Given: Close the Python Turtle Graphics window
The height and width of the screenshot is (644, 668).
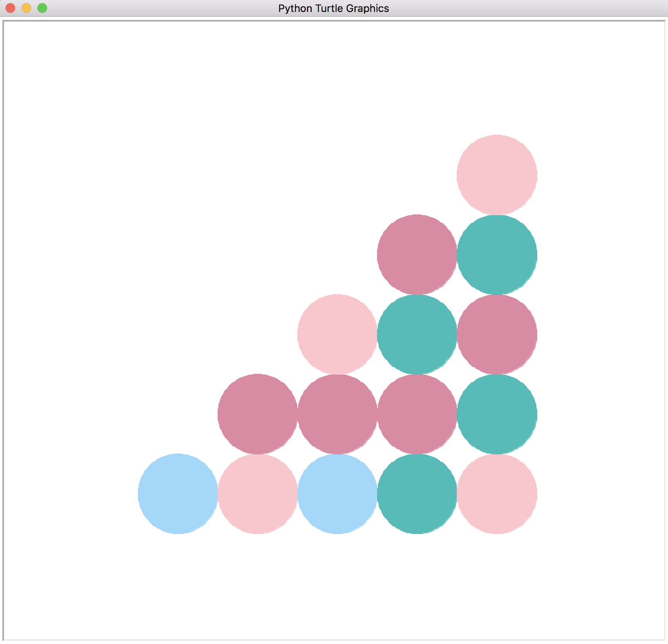Looking at the screenshot, I should click(x=10, y=8).
